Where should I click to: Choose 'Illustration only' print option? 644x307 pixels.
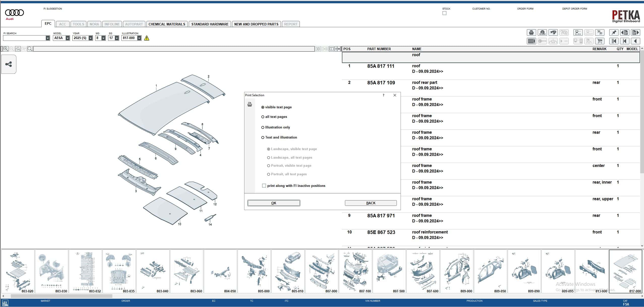[263, 127]
